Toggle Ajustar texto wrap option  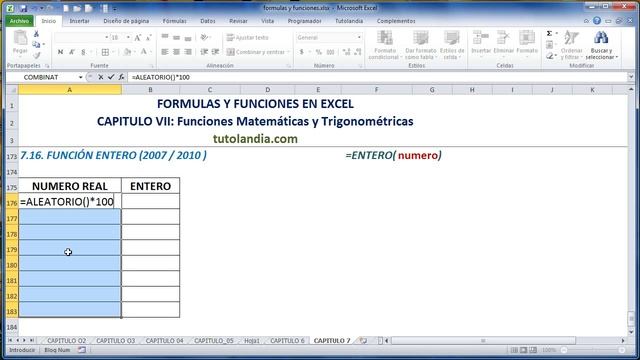(x=247, y=38)
